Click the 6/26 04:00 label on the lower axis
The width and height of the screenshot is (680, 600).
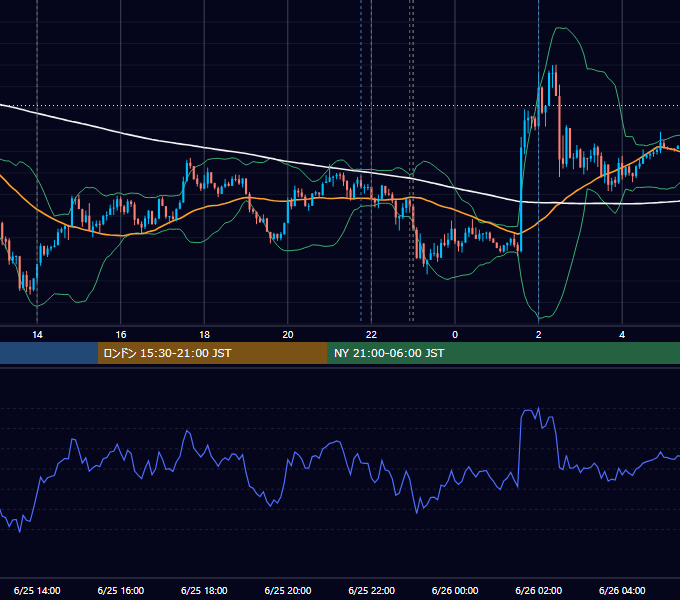coord(622,590)
